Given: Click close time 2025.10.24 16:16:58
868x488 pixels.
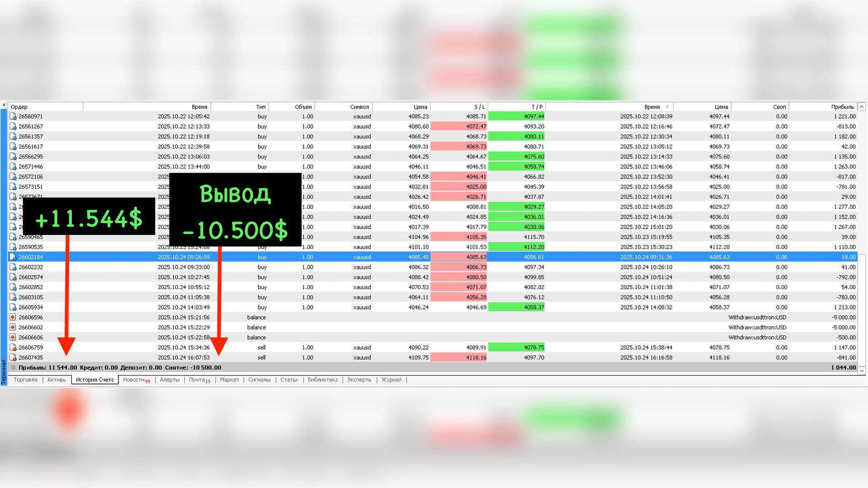Looking at the screenshot, I should click(646, 357).
